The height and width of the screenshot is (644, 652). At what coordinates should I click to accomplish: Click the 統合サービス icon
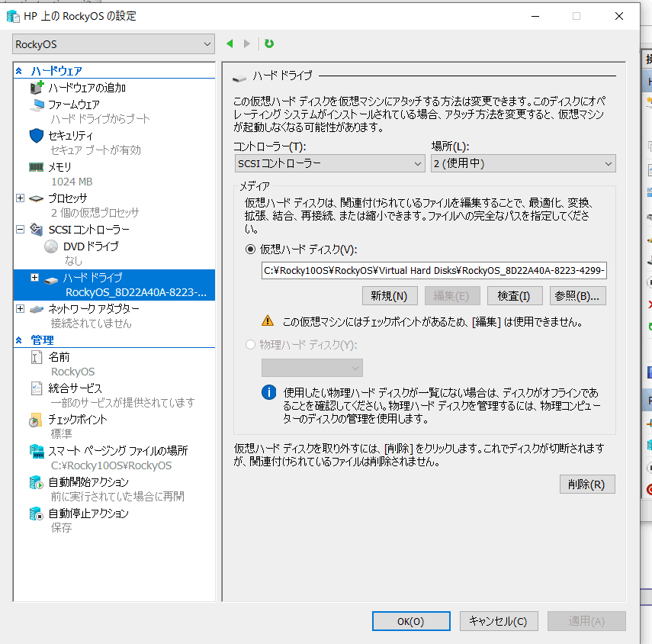point(37,388)
